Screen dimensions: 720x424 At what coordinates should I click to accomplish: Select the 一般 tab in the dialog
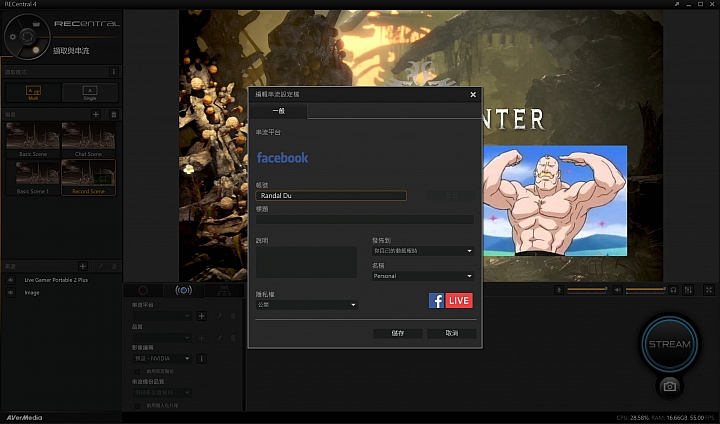tap(278, 111)
